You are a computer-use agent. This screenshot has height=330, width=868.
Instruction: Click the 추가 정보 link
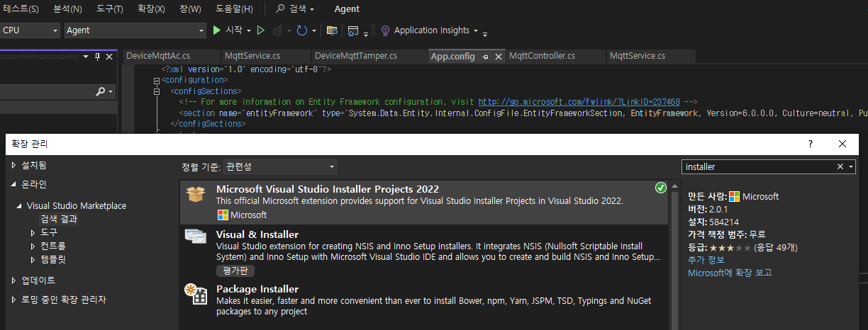click(706, 260)
